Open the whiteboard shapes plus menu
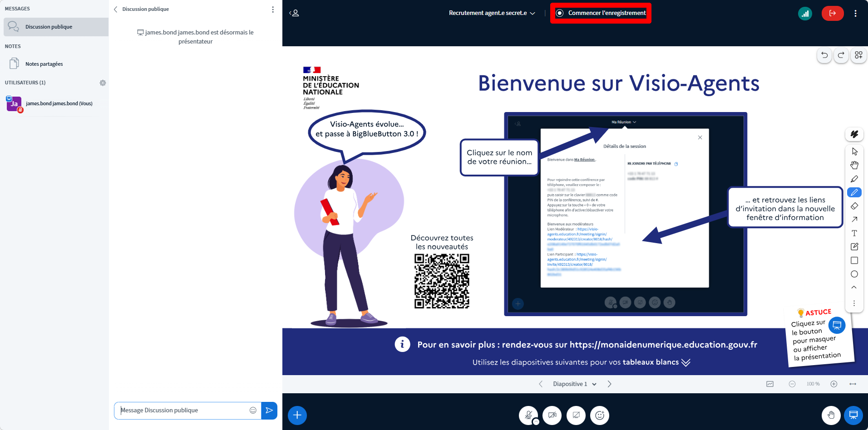 858,55
